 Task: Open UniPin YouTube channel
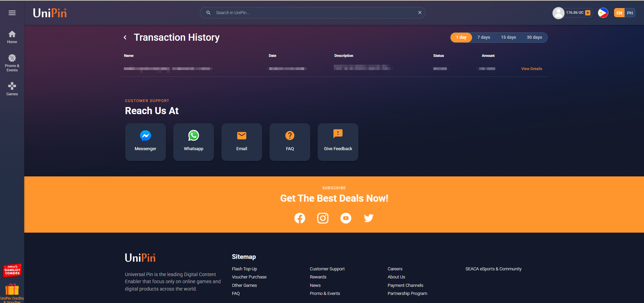[346, 218]
